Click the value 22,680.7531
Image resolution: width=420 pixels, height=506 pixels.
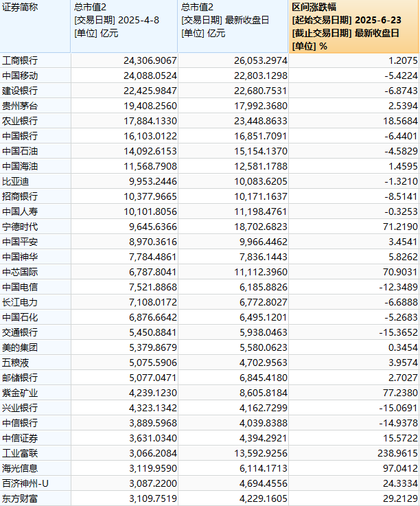pyautogui.click(x=261, y=91)
